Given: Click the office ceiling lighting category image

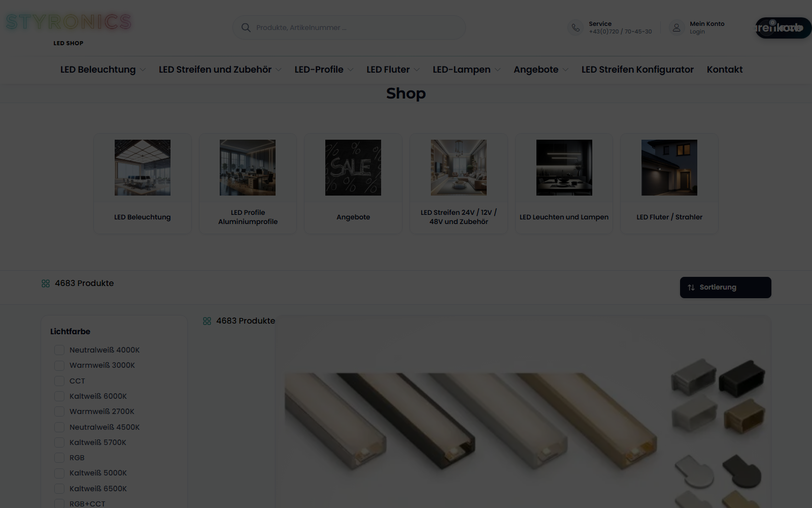Looking at the screenshot, I should point(143,168).
